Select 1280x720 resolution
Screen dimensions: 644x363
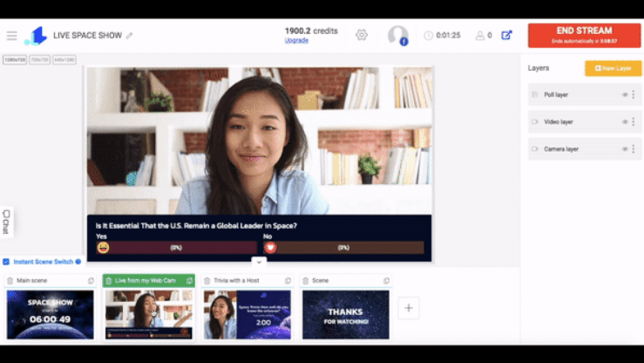point(15,59)
